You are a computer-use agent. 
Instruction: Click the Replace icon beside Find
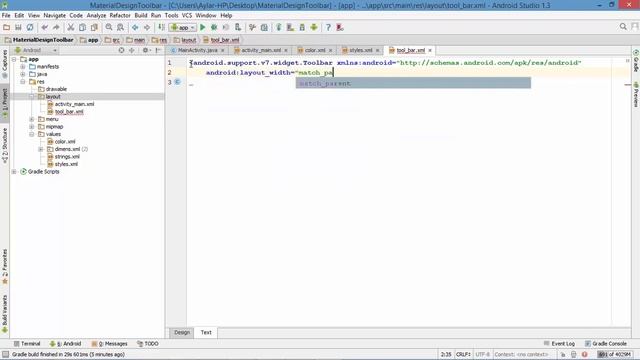[x=120, y=27]
